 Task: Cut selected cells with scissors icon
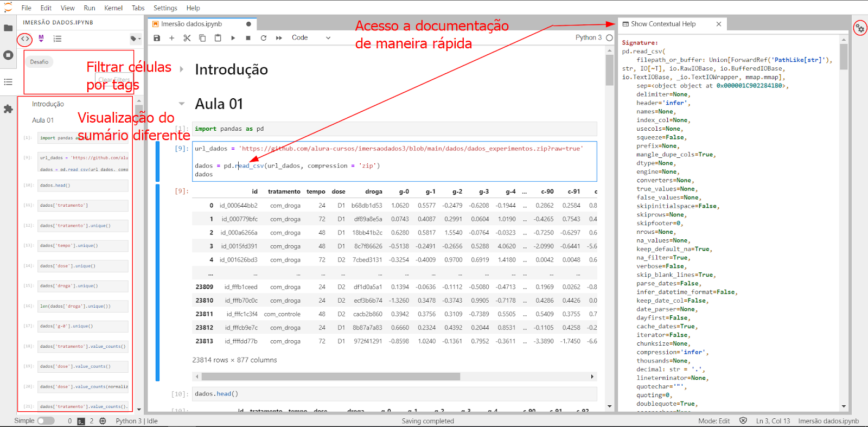tap(187, 38)
